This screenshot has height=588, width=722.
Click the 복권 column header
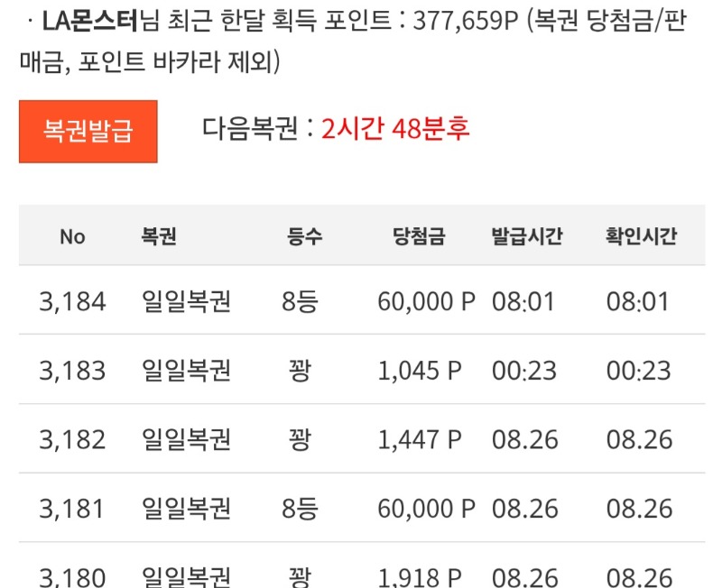(159, 236)
